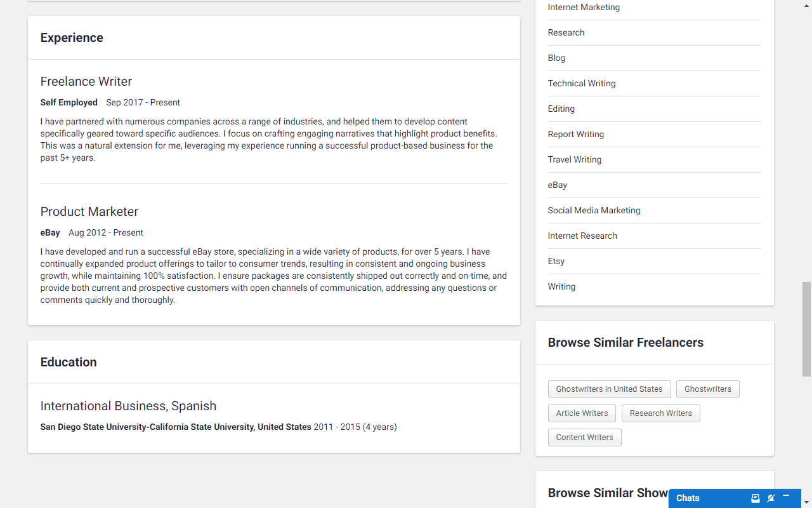Choose the Research Writers tag
The image size is (812, 508).
pyautogui.click(x=660, y=413)
